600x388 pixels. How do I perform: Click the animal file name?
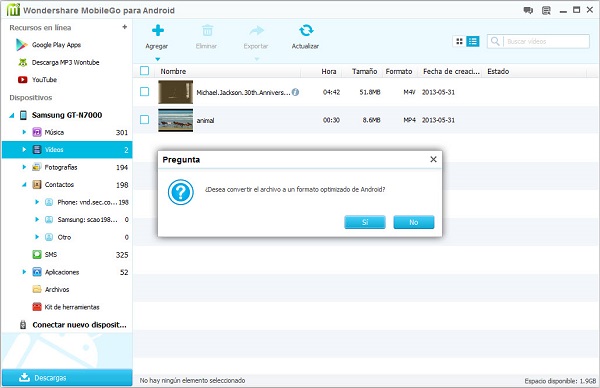pos(205,121)
